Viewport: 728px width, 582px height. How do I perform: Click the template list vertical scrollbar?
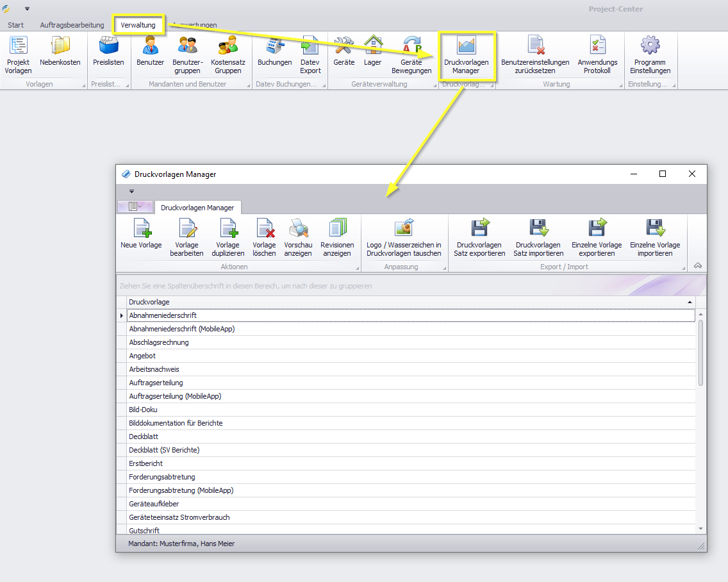[x=700, y=353]
